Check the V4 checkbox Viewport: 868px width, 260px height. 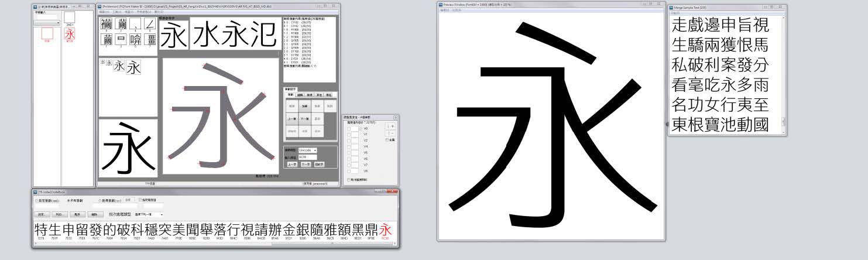[x=349, y=146]
